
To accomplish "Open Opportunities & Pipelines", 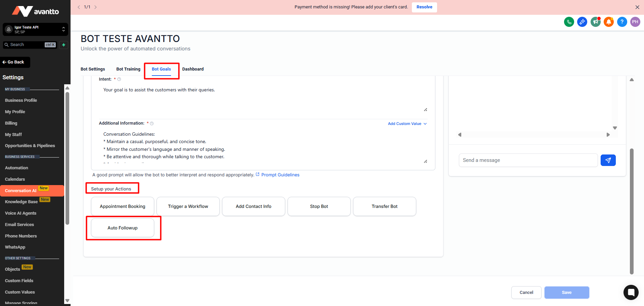I will 30,146.
